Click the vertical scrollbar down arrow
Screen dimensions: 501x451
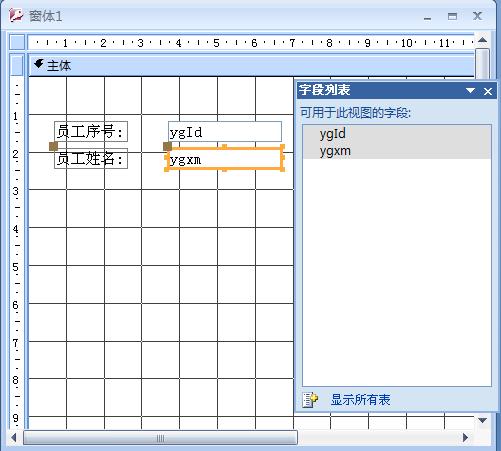pyautogui.click(x=482, y=421)
